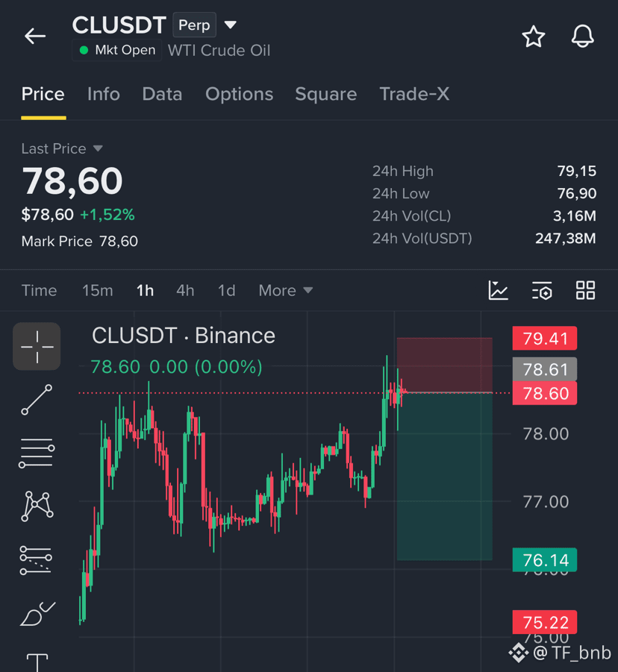Switch to the Price tab
Viewport: 618px width, 672px height.
coord(43,94)
